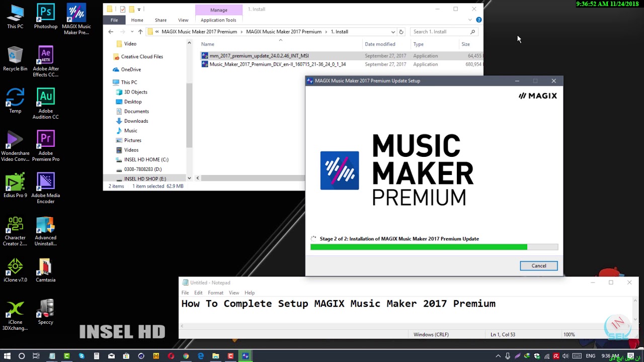Open Windows Security shield tray icon
The image size is (644, 362).
pos(537,356)
